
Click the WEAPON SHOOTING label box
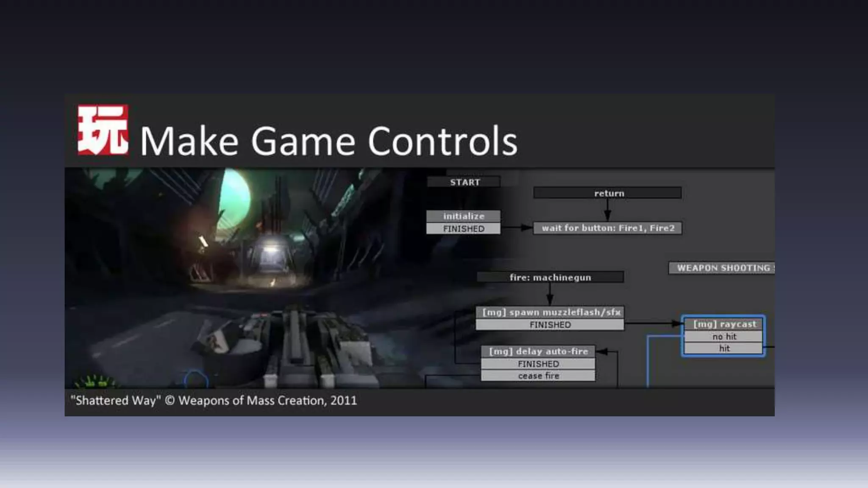(722, 268)
